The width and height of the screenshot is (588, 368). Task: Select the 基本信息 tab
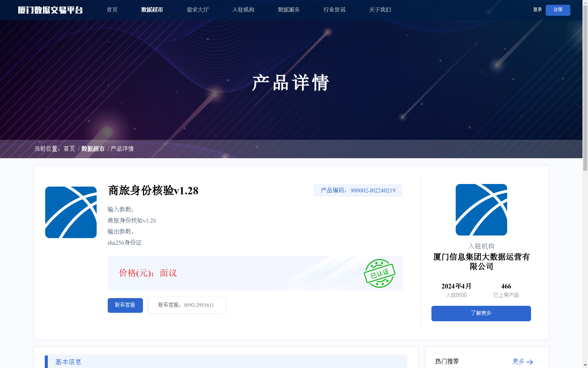pos(68,362)
